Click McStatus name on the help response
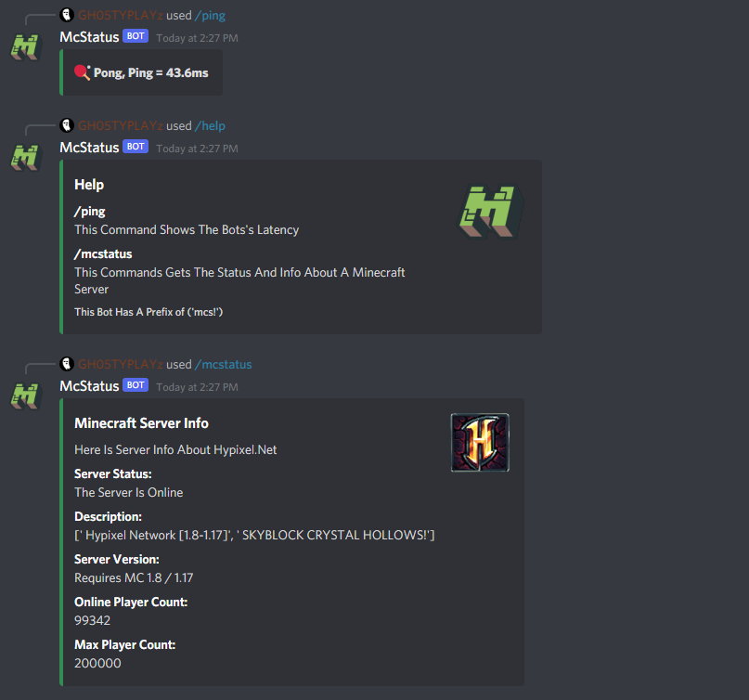The width and height of the screenshot is (749, 700). 89,148
